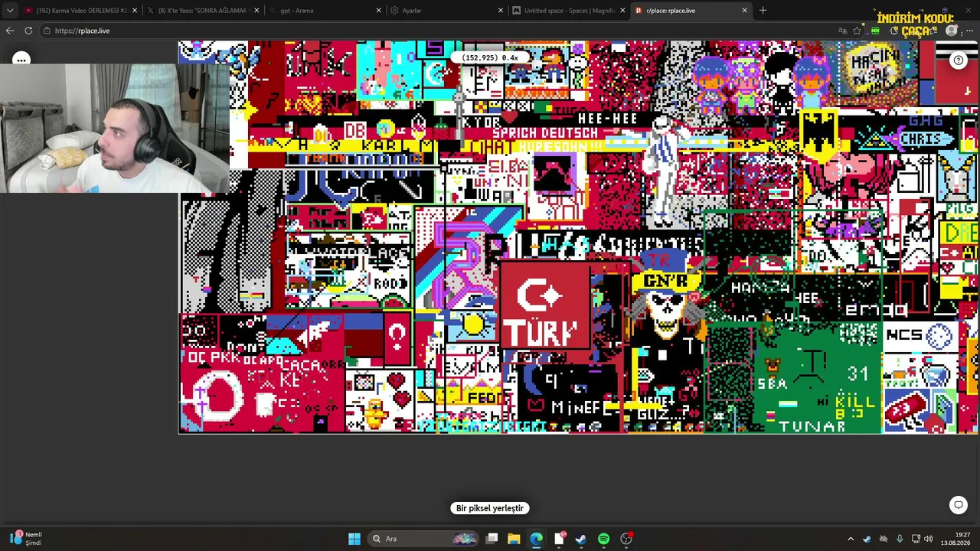The height and width of the screenshot is (551, 980).
Task: Close the Ayarlar tab
Action: click(x=501, y=11)
